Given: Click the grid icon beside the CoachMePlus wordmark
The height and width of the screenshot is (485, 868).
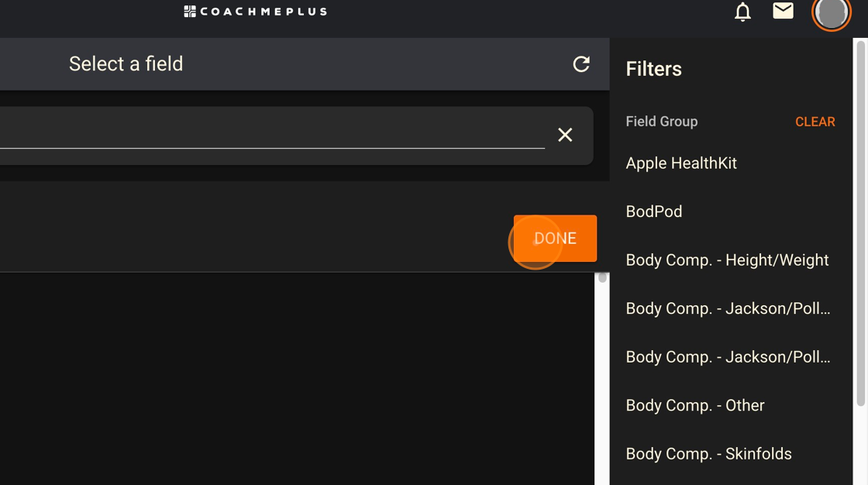Looking at the screenshot, I should (x=188, y=11).
